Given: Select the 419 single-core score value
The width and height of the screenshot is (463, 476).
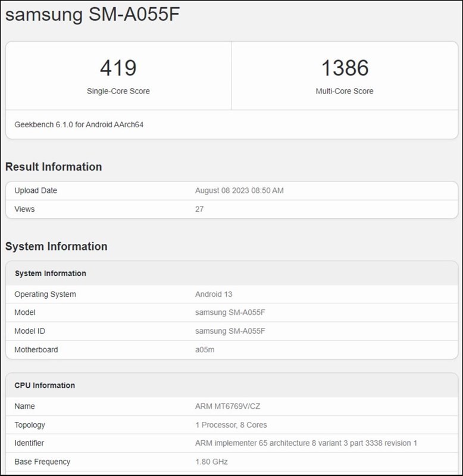Looking at the screenshot, I should [118, 68].
